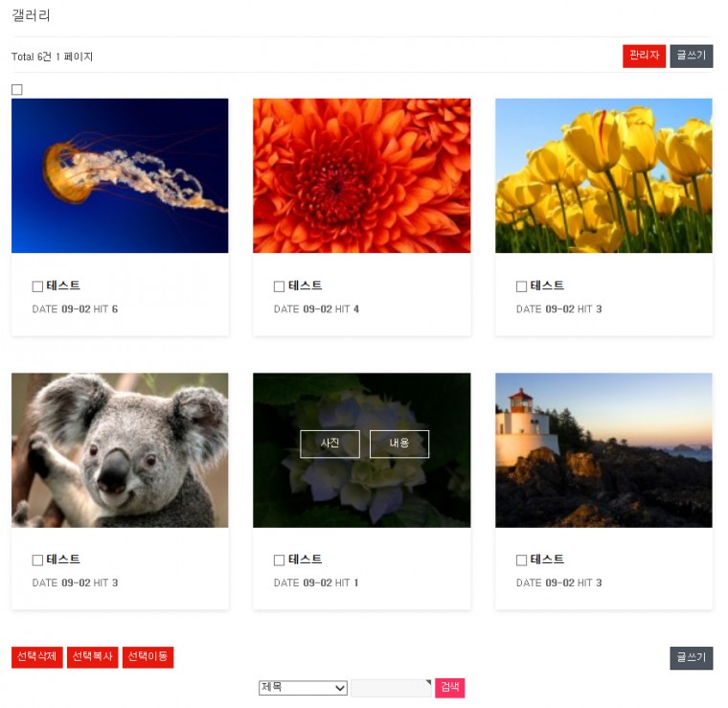728x708 pixels.
Task: Open the jellyfish photo thumbnail
Action: [x=120, y=175]
